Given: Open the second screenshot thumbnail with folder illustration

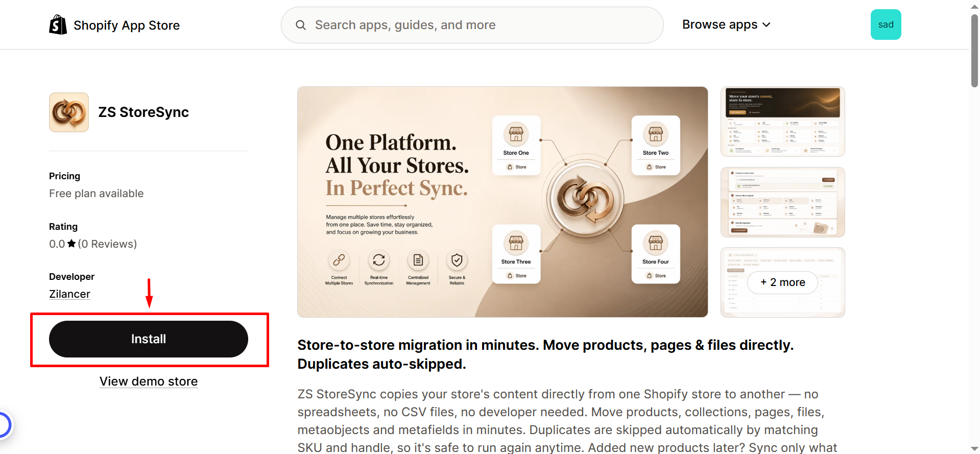Looking at the screenshot, I should 783,202.
